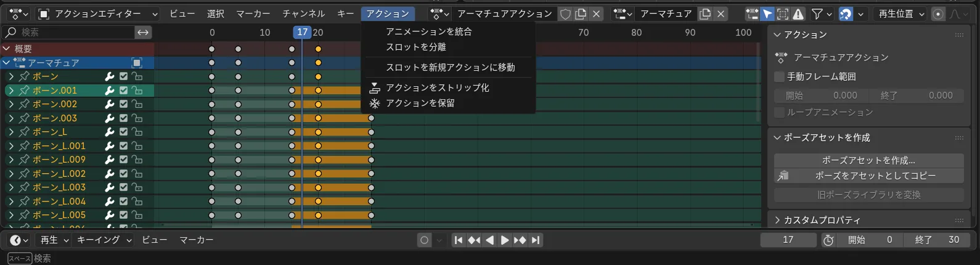Click the wrench modifier icon on ボーン.002
Image resolution: width=980 pixels, height=265 pixels.
(110, 104)
